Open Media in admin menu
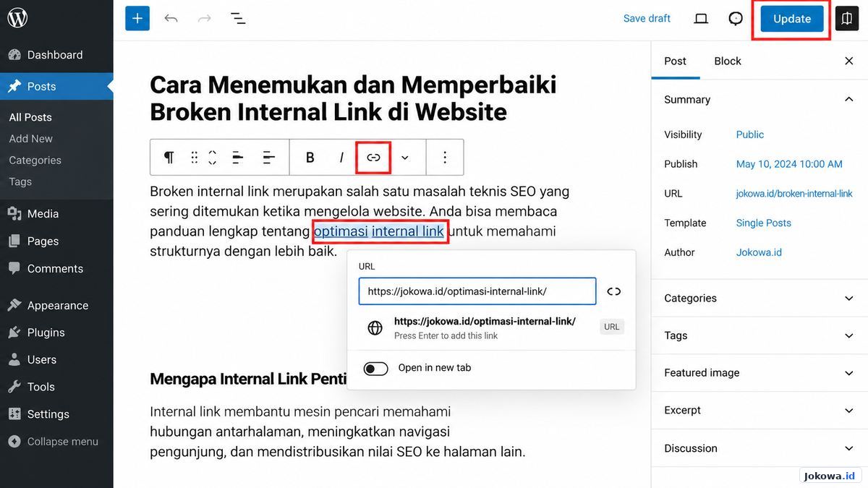The height and width of the screenshot is (488, 868). pos(56,214)
